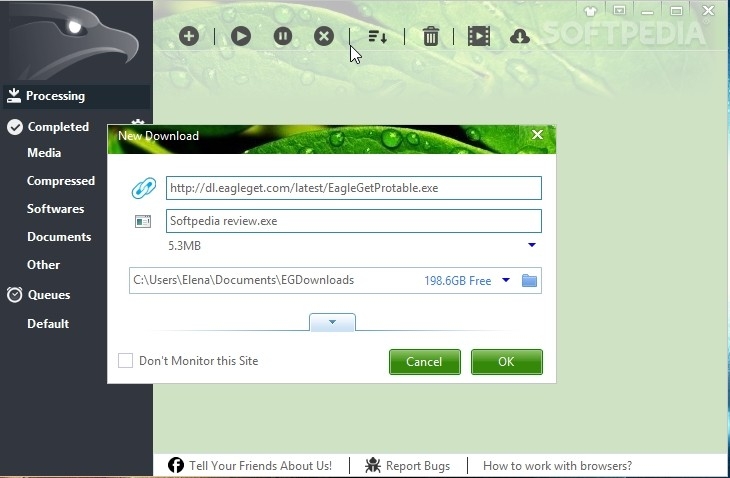Expand dropdown arrow next to 5.3MB
The image size is (730, 478).
coord(532,245)
